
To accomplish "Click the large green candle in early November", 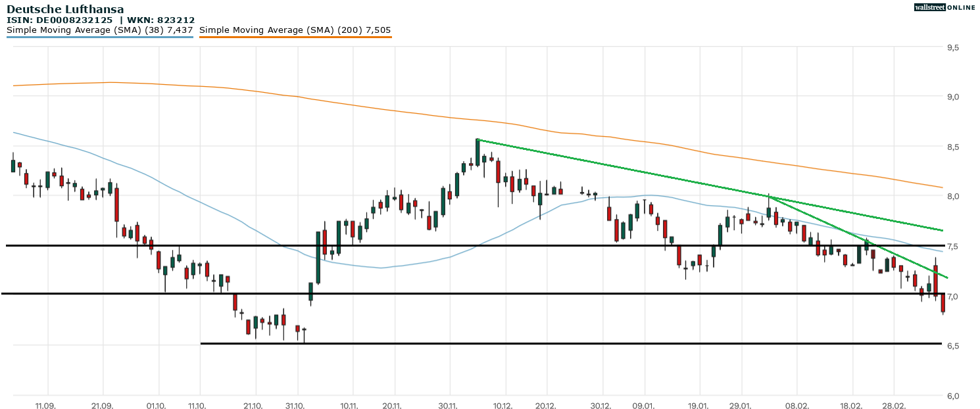I will (318, 258).
